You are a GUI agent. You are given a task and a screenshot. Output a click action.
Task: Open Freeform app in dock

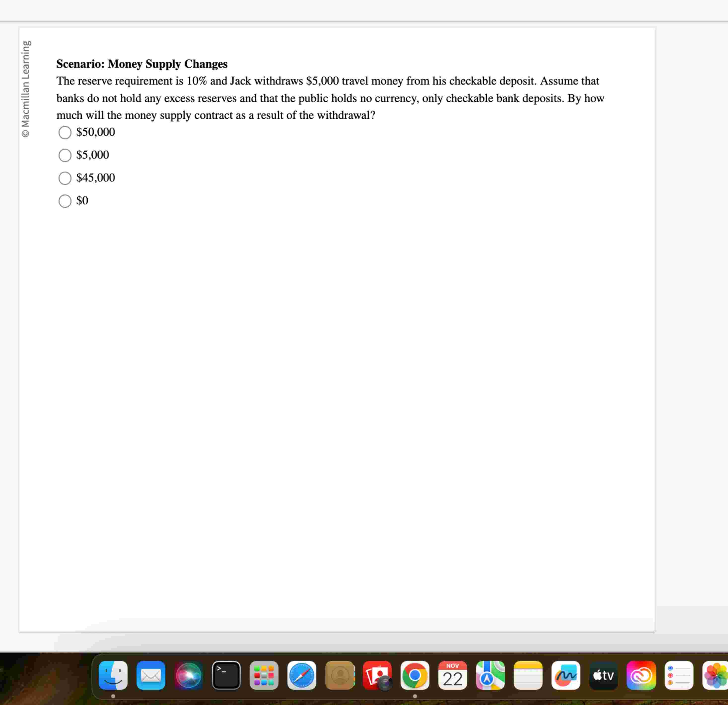tap(566, 675)
